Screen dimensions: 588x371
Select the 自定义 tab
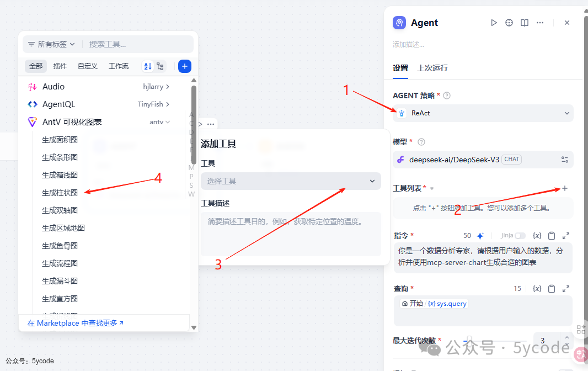click(87, 66)
